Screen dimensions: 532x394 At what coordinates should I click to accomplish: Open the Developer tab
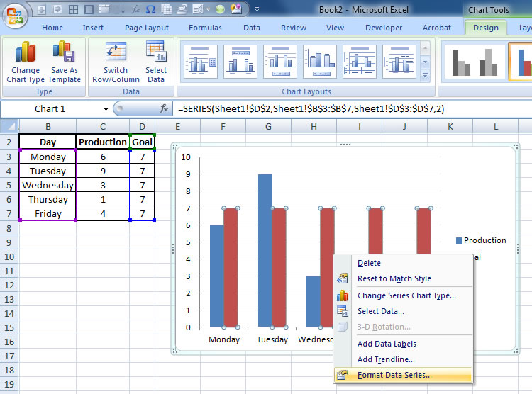[x=384, y=28]
